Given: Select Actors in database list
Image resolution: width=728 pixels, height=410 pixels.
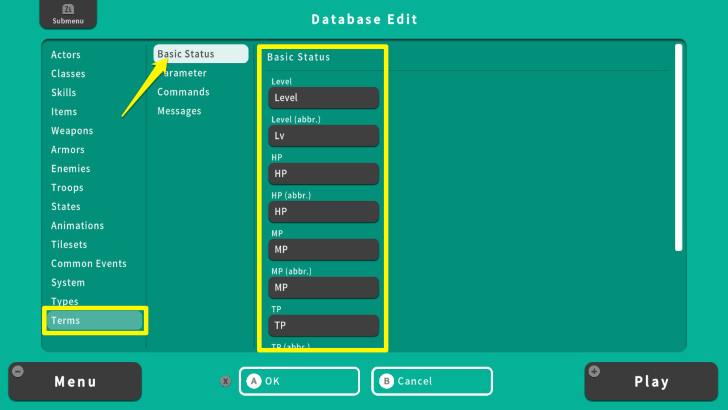Looking at the screenshot, I should 65,55.
